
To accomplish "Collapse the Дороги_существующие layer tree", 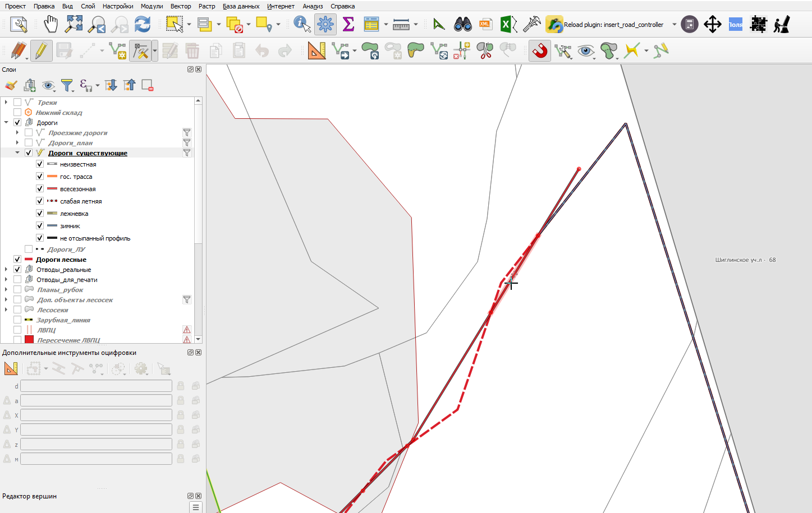I will tap(17, 152).
